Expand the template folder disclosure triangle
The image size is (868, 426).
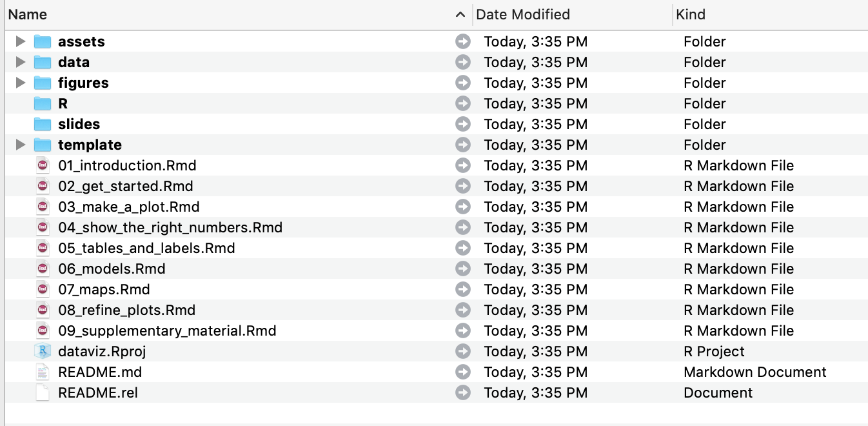21,145
